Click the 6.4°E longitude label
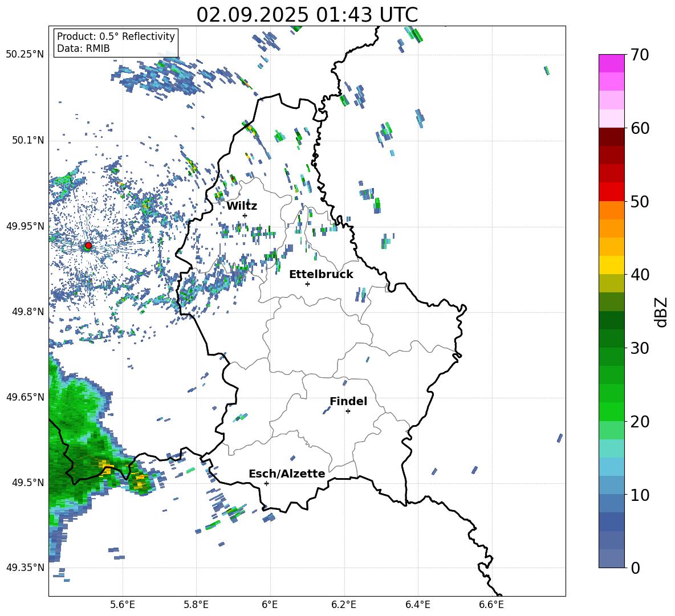Screen dimensions: 675x616 [x=417, y=605]
